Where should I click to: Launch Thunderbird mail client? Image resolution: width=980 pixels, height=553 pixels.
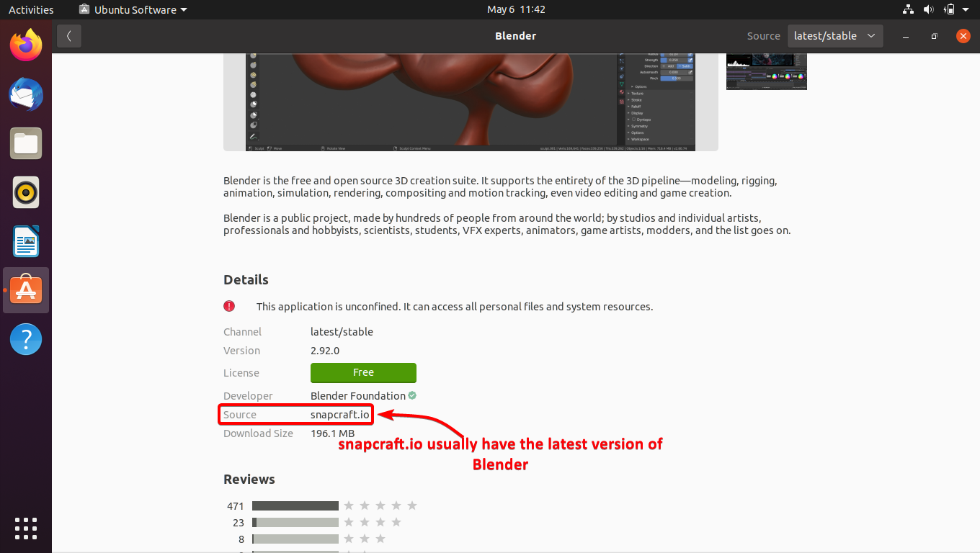pyautogui.click(x=25, y=94)
